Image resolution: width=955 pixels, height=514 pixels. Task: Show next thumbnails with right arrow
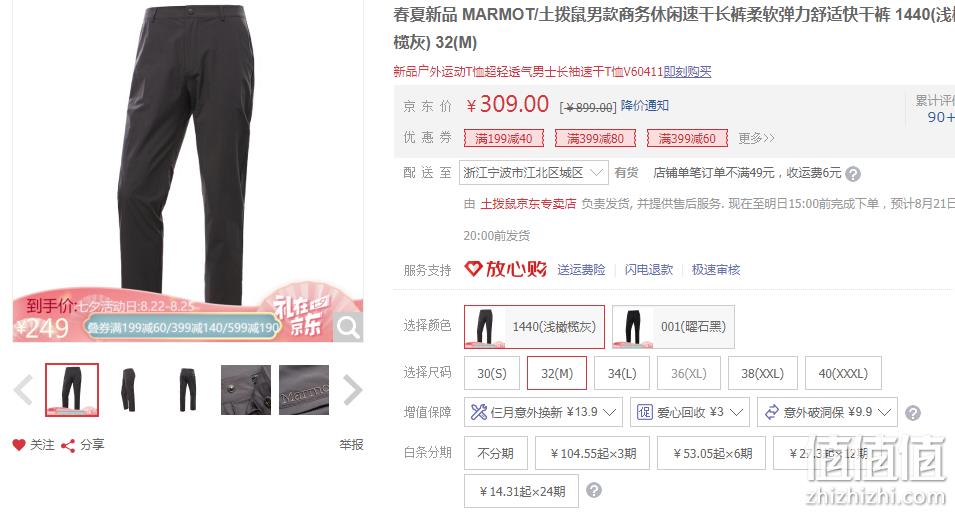353,390
